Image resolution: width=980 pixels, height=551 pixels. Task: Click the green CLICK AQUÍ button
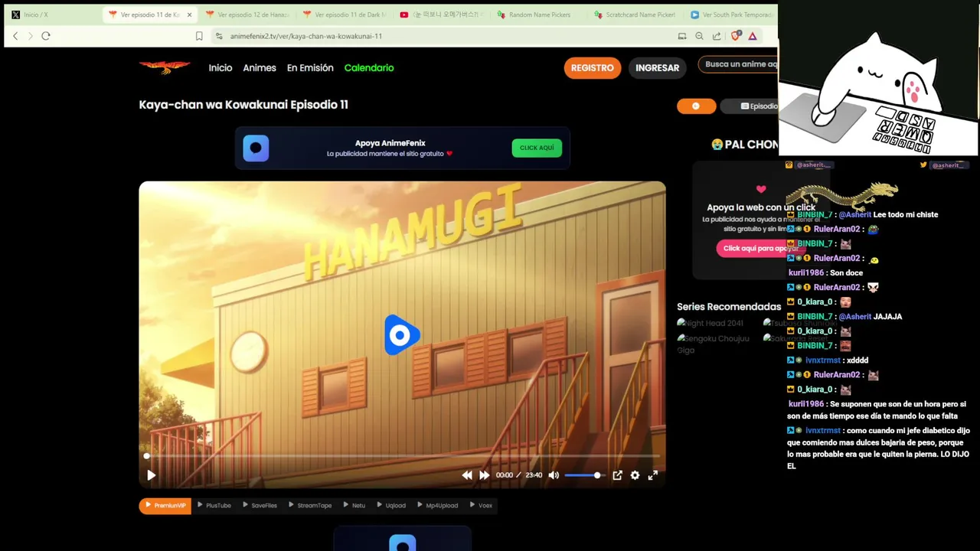click(537, 148)
